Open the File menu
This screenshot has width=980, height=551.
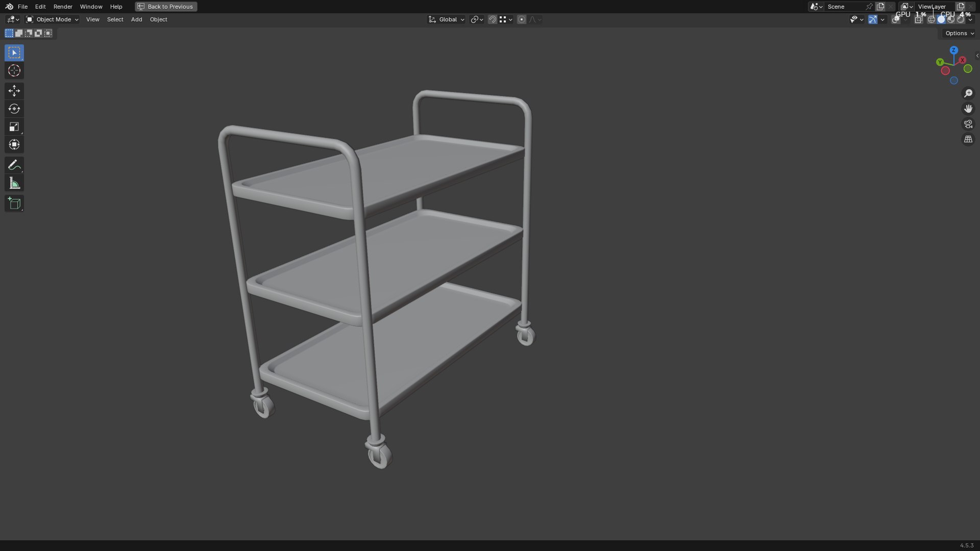coord(22,7)
